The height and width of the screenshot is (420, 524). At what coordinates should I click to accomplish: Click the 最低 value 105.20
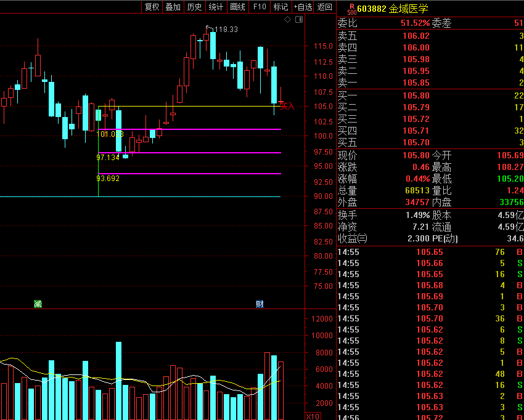[x=510, y=179]
